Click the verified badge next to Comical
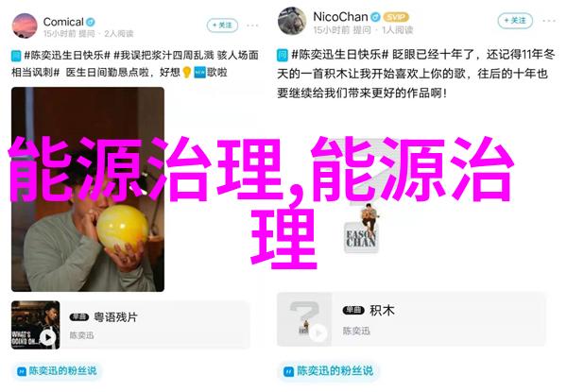Image resolution: width=567 pixels, height=392 pixels. click(91, 22)
